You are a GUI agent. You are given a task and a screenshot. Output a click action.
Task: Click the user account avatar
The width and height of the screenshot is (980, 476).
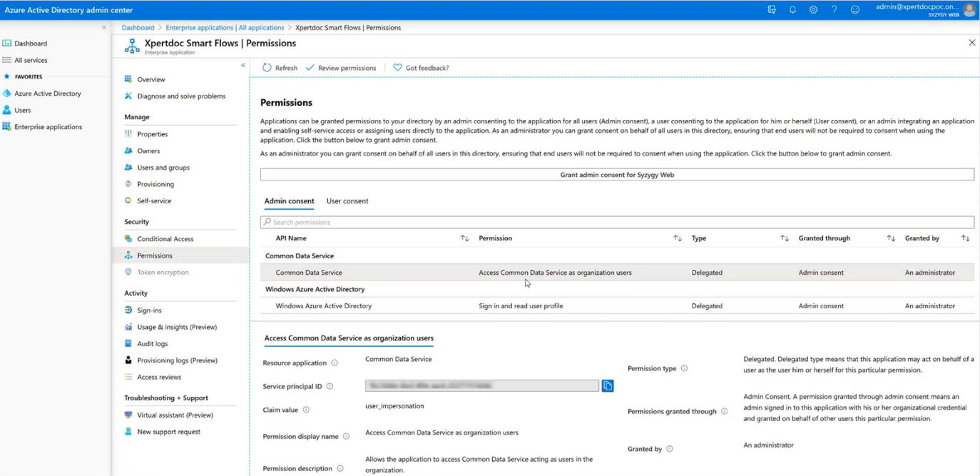tap(969, 10)
